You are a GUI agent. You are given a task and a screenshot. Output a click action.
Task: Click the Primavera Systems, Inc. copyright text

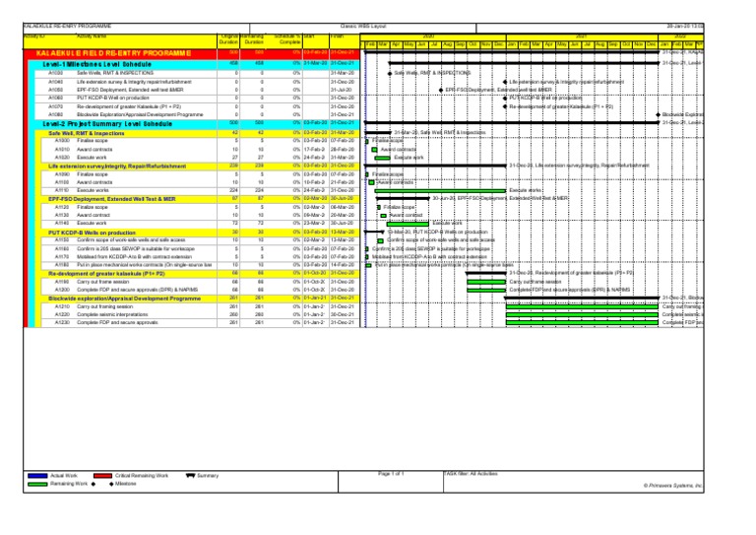tap(673, 486)
